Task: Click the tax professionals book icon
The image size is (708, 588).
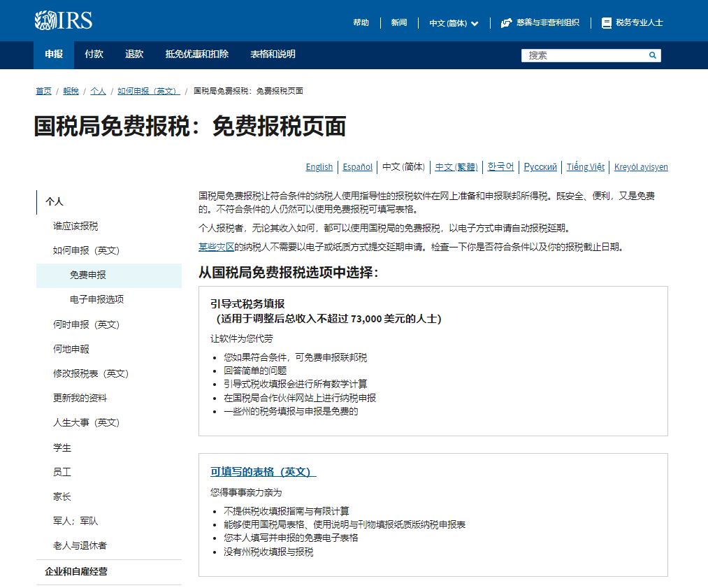Action: 607,22
